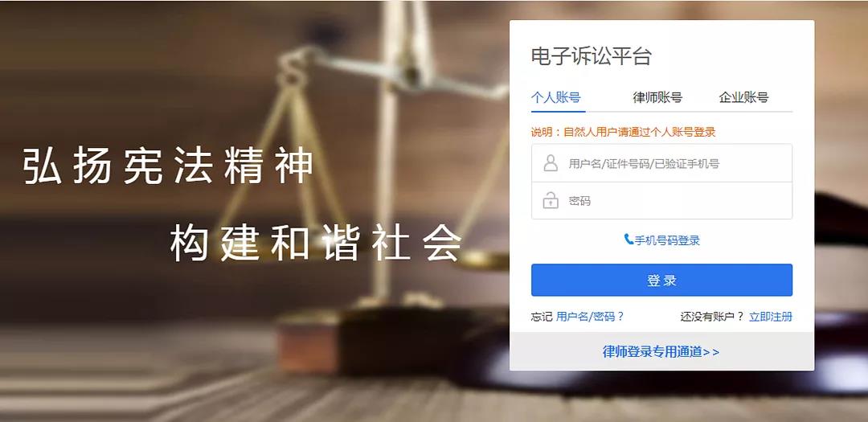The height and width of the screenshot is (422, 868).
Task: Click the blue phone handset icon
Action: (628, 240)
